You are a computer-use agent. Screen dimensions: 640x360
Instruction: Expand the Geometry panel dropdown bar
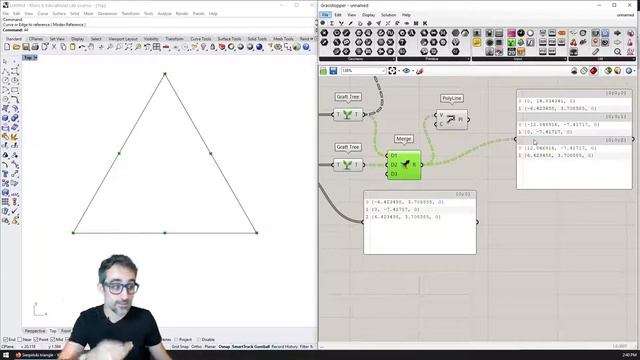click(x=357, y=59)
